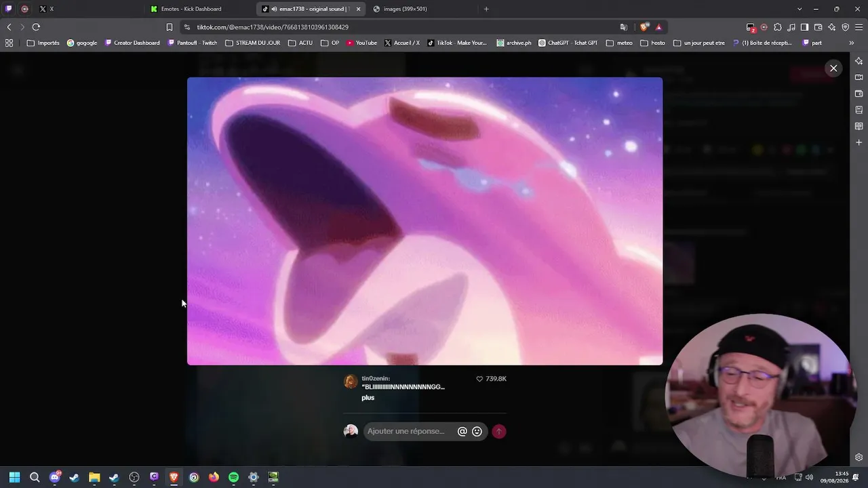Open the Boîte de réception bookmark
This screenshot has height=488, width=868.
(763, 43)
